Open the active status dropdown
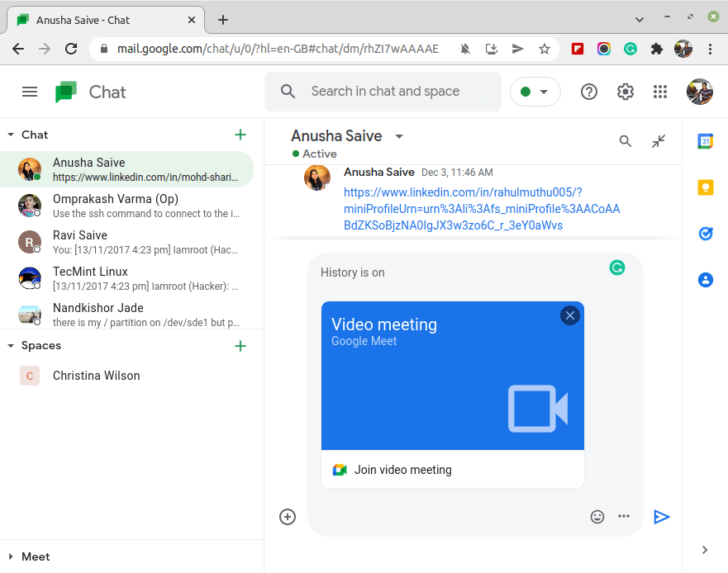This screenshot has width=728, height=573. (535, 92)
